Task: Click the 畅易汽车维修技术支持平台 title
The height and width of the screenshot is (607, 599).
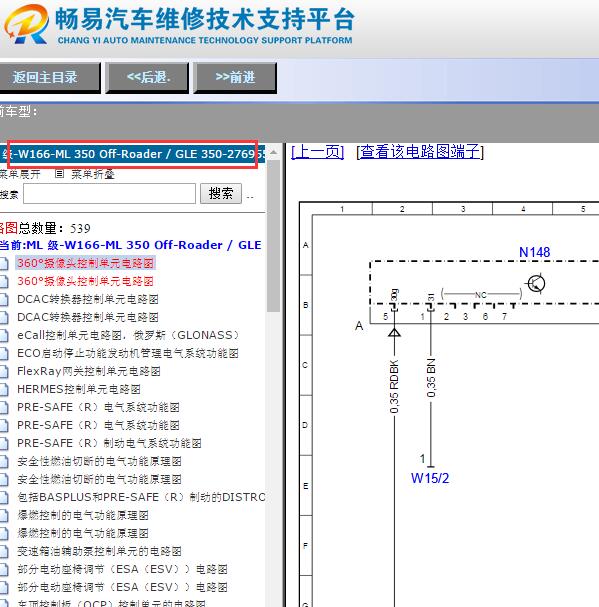Action: 205,19
